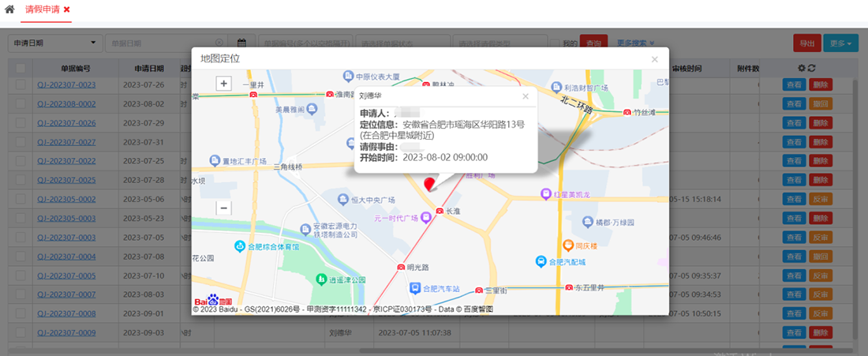Toggle the select-all checkbox in table header
The image size is (868, 356).
21,69
